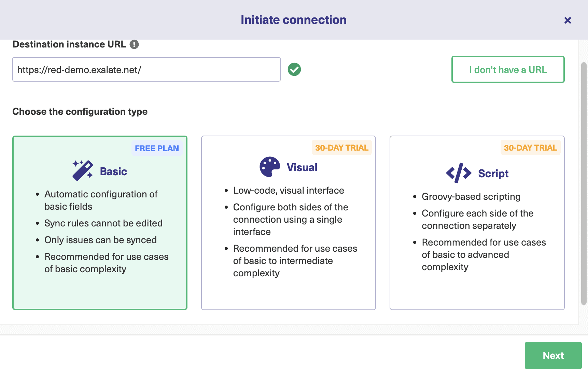Screen dimensions: 588x375
Task: Click the "Choose the configuration type" heading
Action: point(80,112)
